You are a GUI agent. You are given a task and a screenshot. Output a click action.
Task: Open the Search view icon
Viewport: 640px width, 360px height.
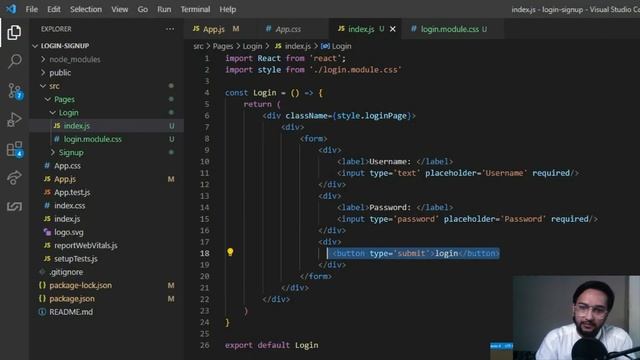tap(15, 61)
